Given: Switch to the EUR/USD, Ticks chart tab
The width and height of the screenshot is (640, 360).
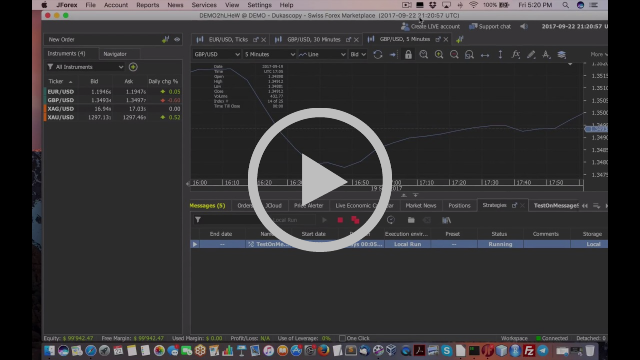Looking at the screenshot, I should pos(228,40).
